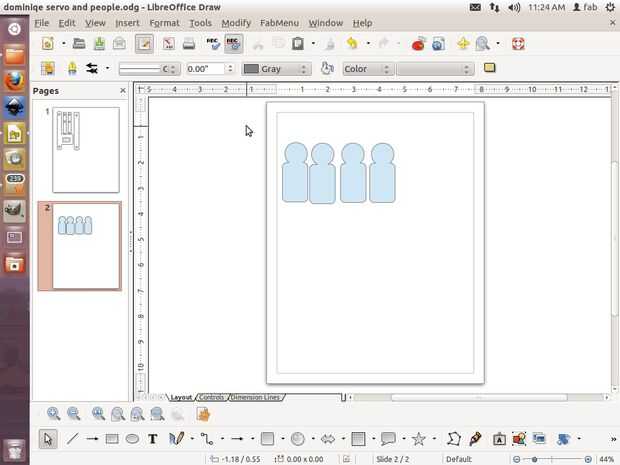
Task: Open the Gray line color dropdown
Action: [x=276, y=69]
